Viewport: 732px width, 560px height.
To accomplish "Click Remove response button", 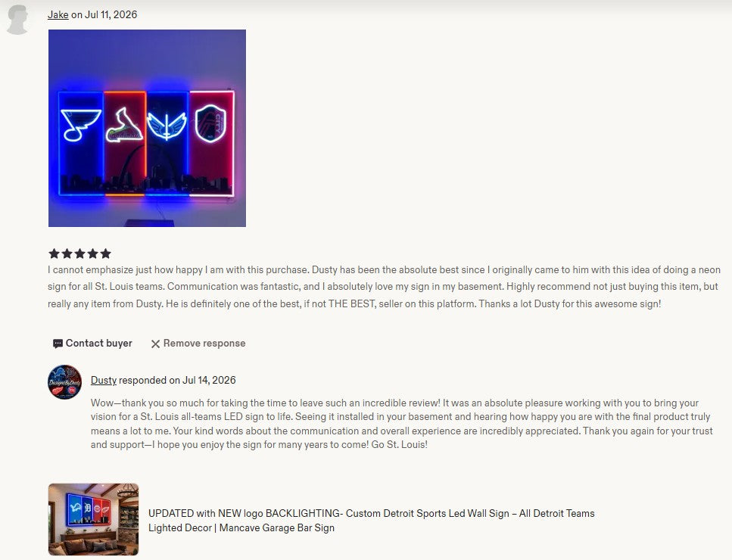I will 198,344.
